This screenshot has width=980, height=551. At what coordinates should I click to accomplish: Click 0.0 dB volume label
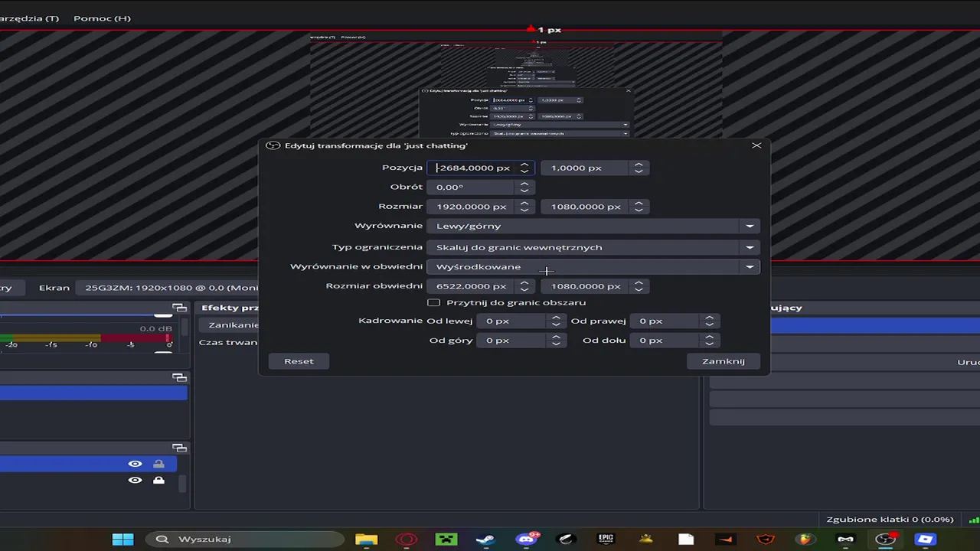156,328
